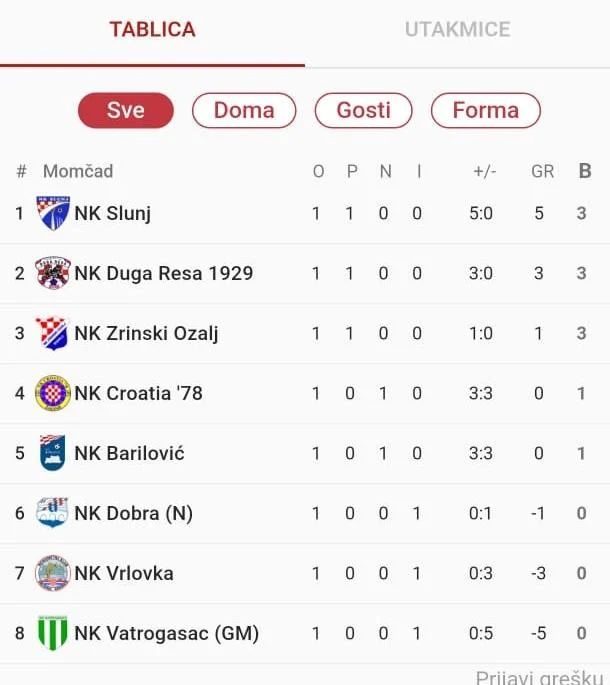This screenshot has width=610, height=685.
Task: Tap the NK Duga Resa 1929 crest
Action: [x=52, y=273]
